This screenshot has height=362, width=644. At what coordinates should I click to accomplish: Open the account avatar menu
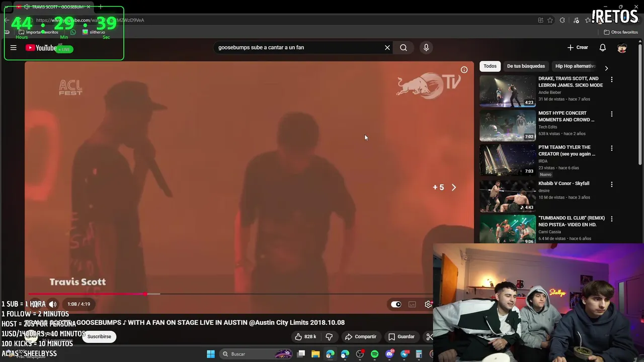pyautogui.click(x=622, y=47)
